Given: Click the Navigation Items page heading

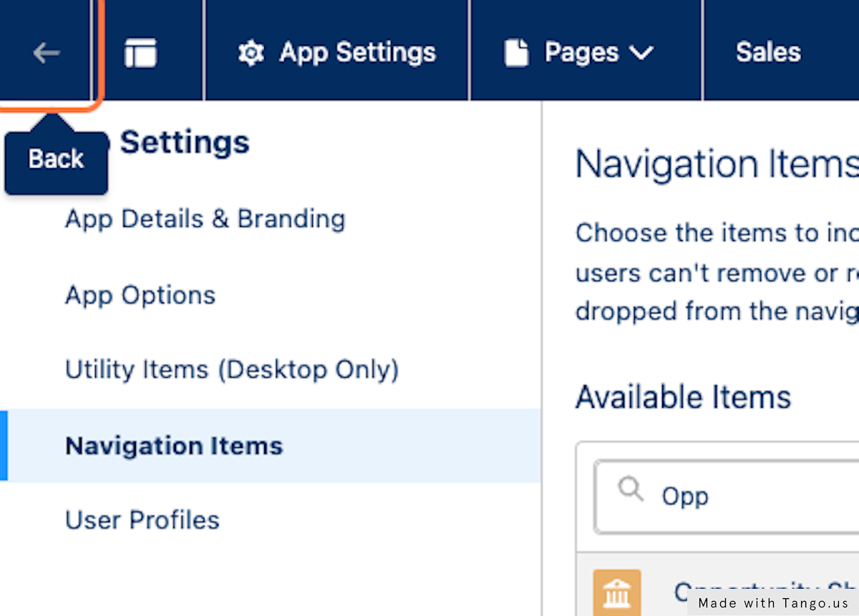Looking at the screenshot, I should 716,165.
